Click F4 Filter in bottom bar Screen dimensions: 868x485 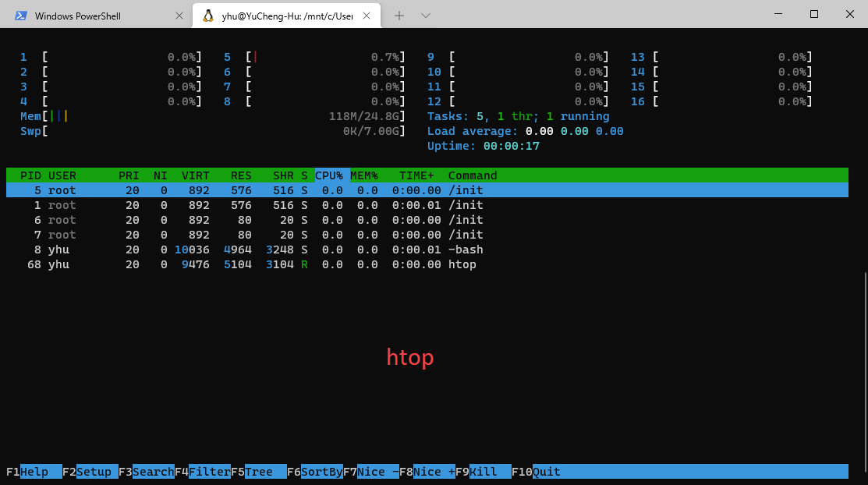[203, 472]
